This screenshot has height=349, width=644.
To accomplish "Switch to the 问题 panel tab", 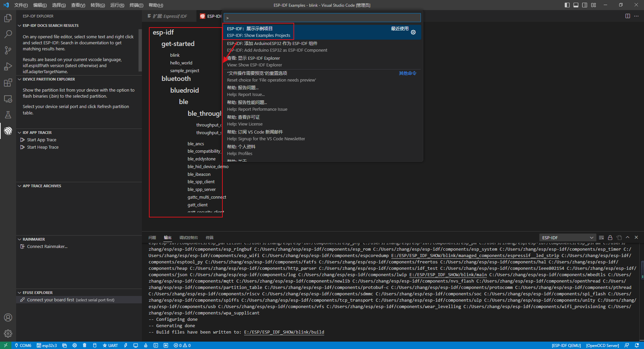I will point(152,238).
